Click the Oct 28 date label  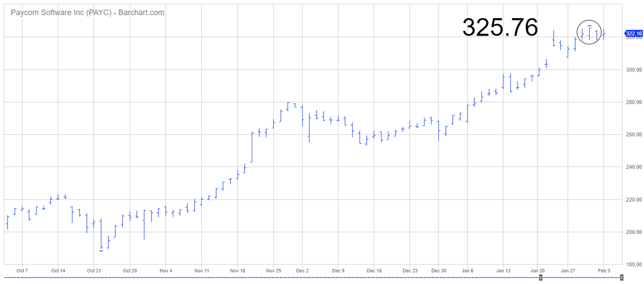(x=130, y=271)
